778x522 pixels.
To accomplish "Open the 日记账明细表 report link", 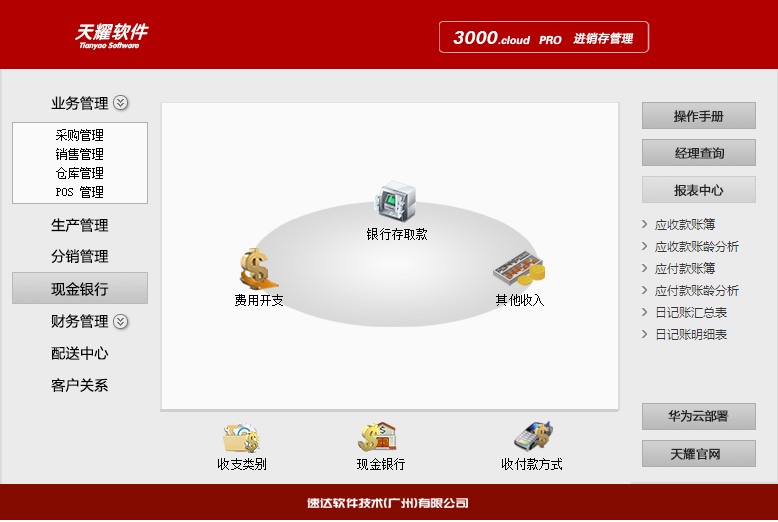I will (690, 334).
